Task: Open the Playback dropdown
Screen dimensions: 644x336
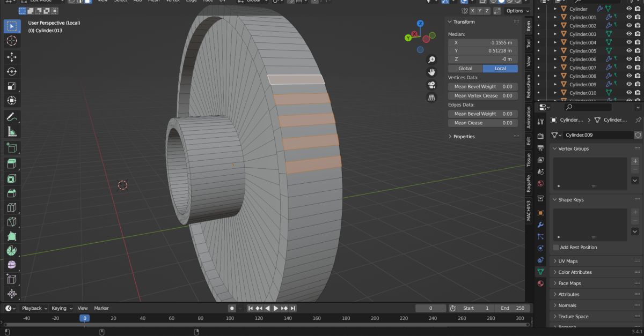Action: tap(34, 308)
